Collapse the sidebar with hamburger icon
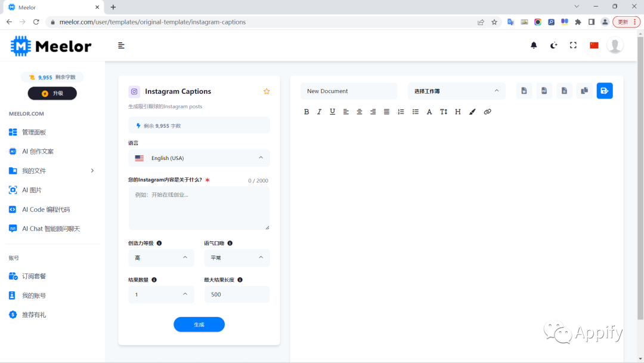 (121, 45)
